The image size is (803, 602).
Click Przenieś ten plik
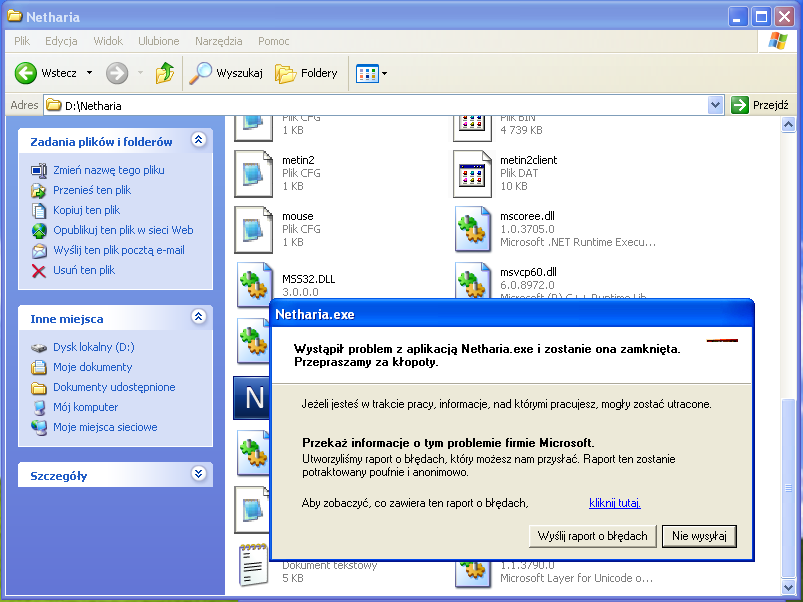pos(92,190)
